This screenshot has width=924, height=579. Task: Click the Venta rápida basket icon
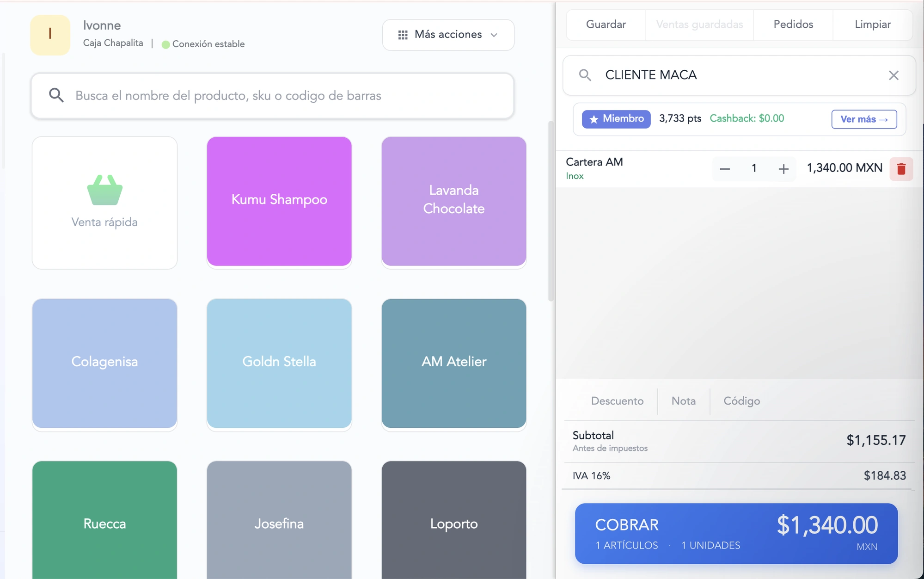[104, 190]
